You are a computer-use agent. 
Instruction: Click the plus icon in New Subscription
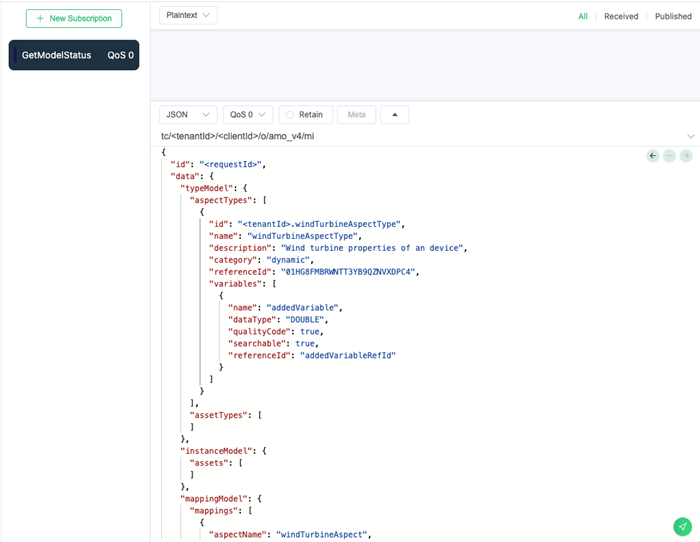point(40,18)
